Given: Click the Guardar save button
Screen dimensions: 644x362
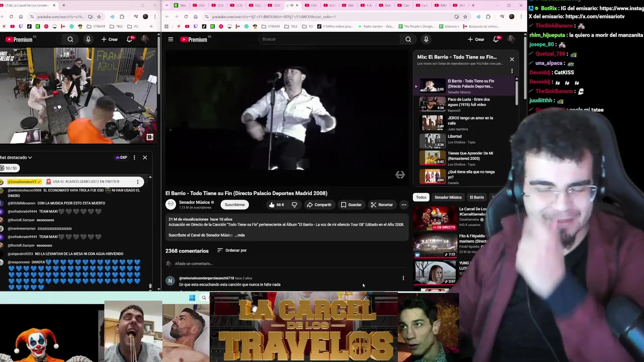Looking at the screenshot, I should click(x=351, y=205).
